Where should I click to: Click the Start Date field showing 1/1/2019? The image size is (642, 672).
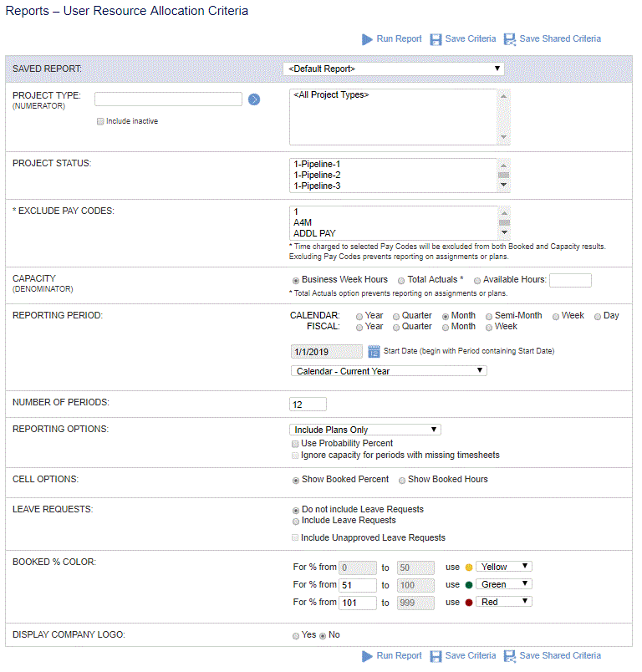point(327,351)
